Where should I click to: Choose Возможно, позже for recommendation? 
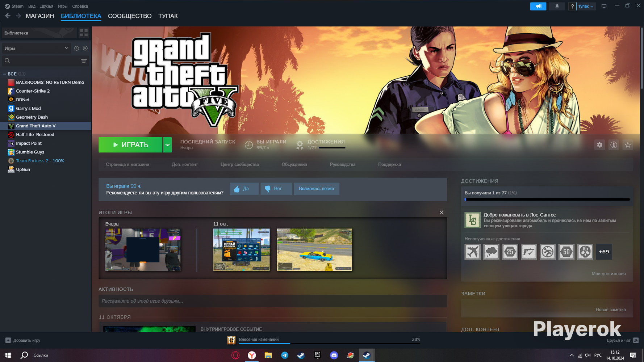point(317,189)
